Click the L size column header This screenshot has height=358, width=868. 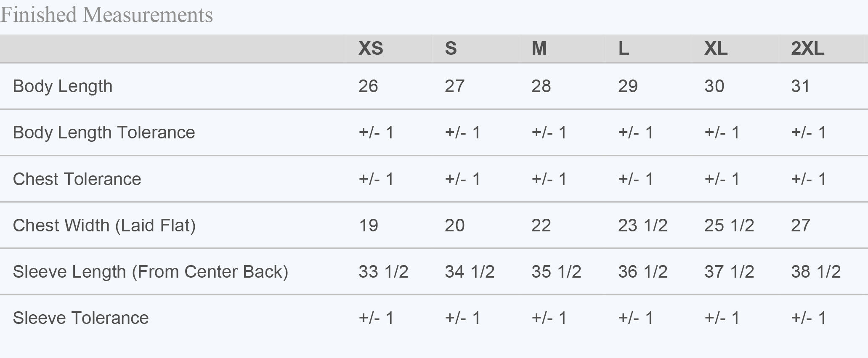[x=624, y=49]
